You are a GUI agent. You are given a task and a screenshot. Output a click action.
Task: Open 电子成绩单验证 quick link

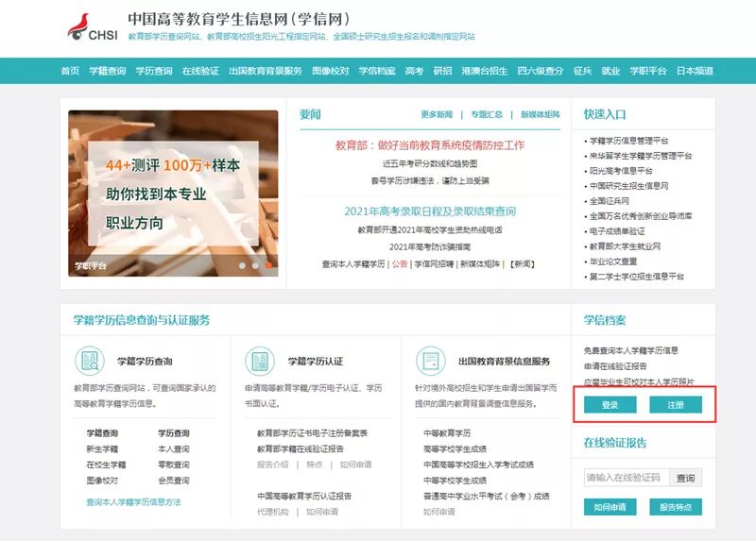click(x=617, y=231)
